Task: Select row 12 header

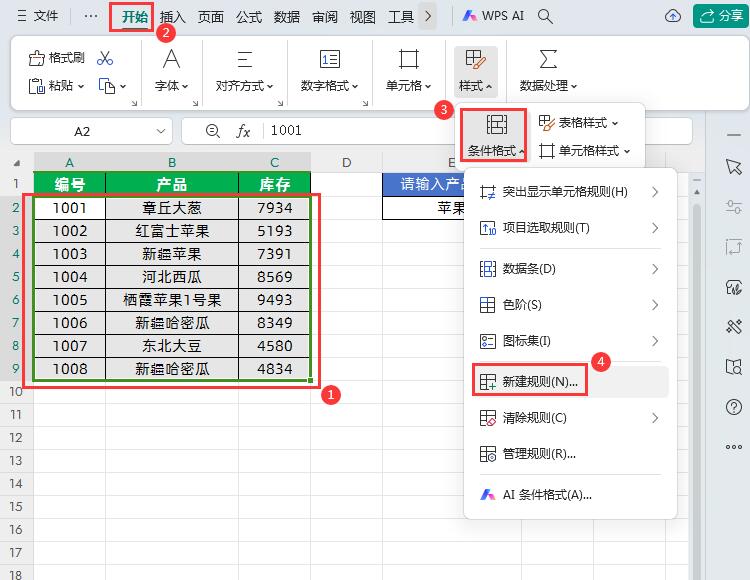Action: (16, 438)
